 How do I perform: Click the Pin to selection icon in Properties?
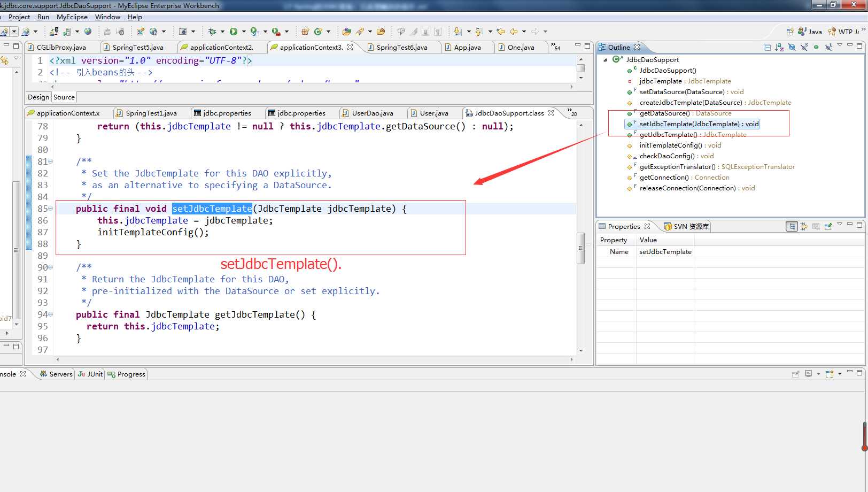point(828,226)
